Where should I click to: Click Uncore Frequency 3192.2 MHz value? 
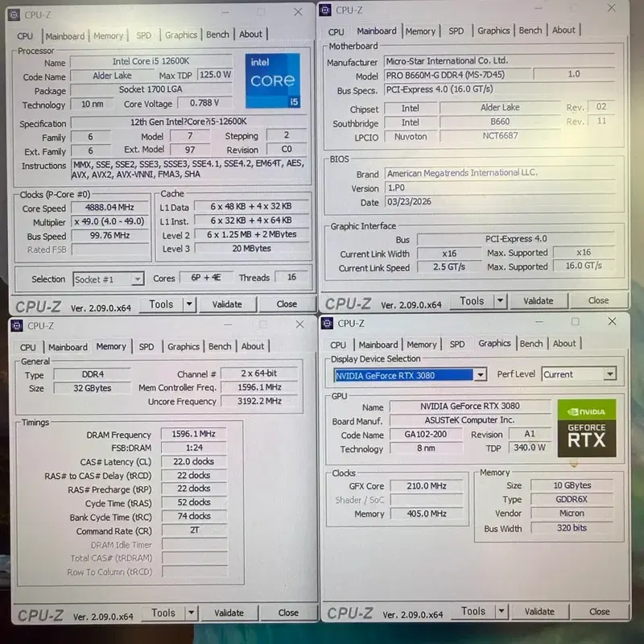259,401
